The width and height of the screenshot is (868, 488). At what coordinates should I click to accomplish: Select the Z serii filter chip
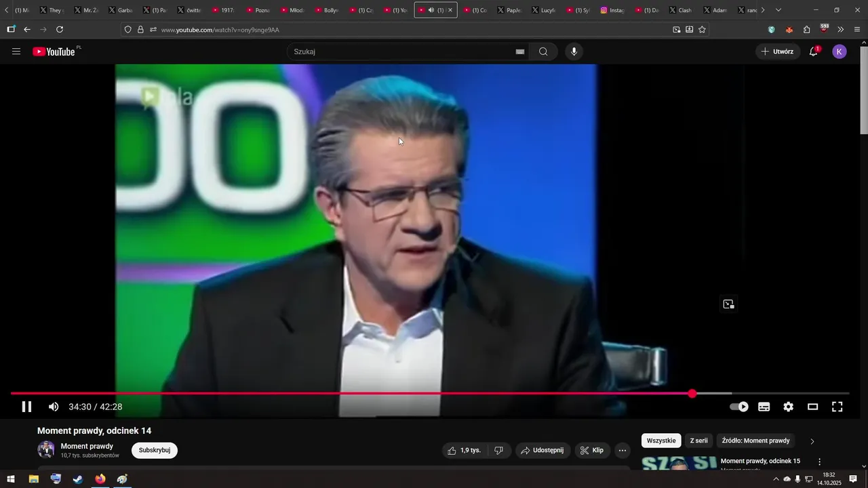point(698,441)
